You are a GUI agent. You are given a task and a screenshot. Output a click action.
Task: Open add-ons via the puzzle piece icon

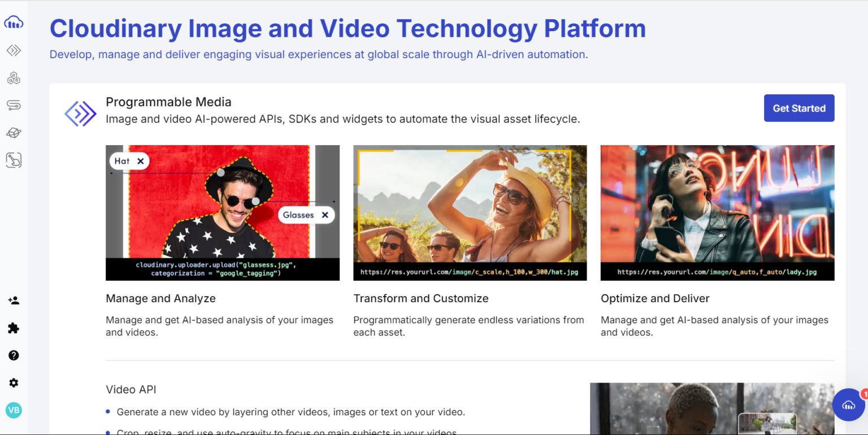point(14,328)
